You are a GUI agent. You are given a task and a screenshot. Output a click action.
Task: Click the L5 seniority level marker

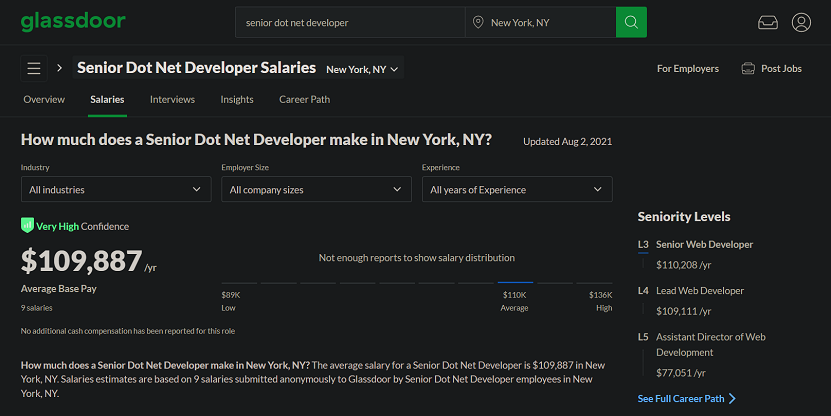tap(643, 337)
